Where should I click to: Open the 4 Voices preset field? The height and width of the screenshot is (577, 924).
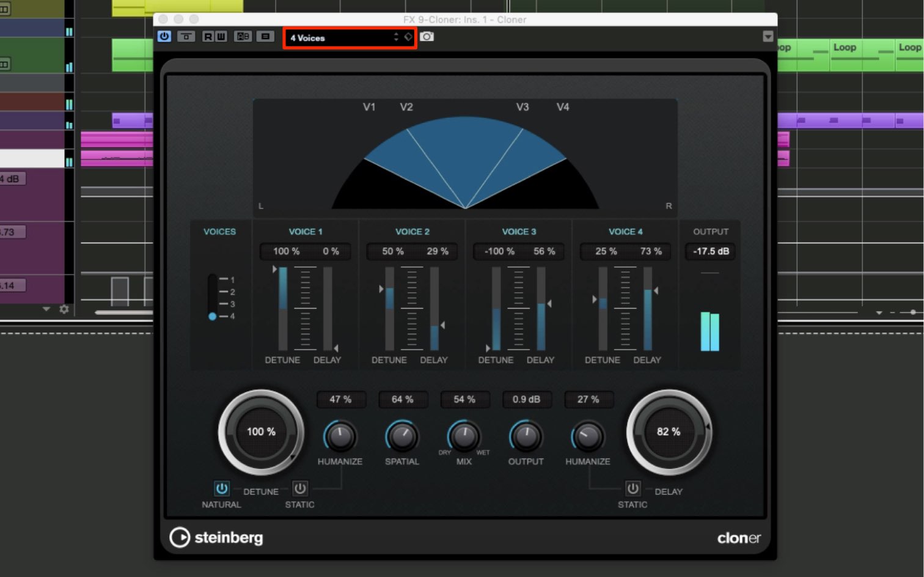point(350,38)
